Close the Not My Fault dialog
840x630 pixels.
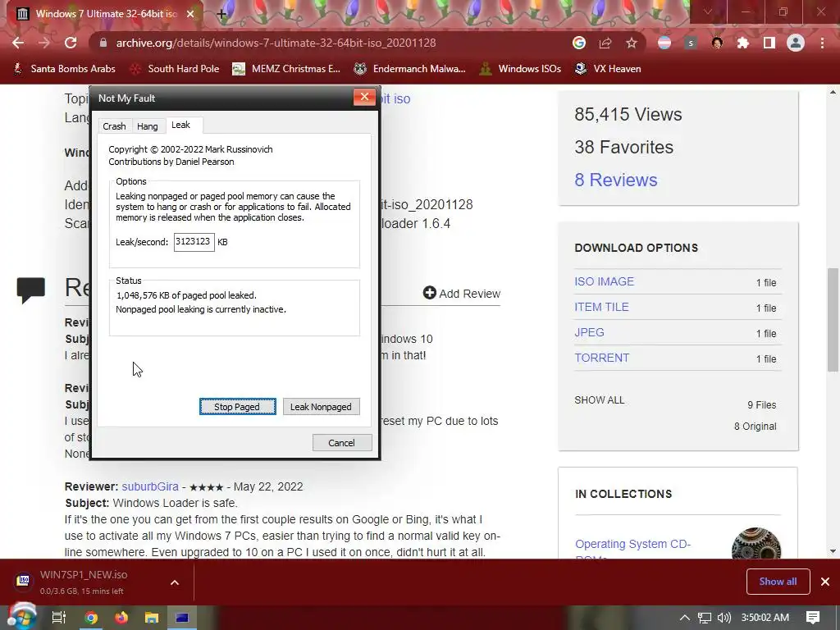pyautogui.click(x=364, y=97)
